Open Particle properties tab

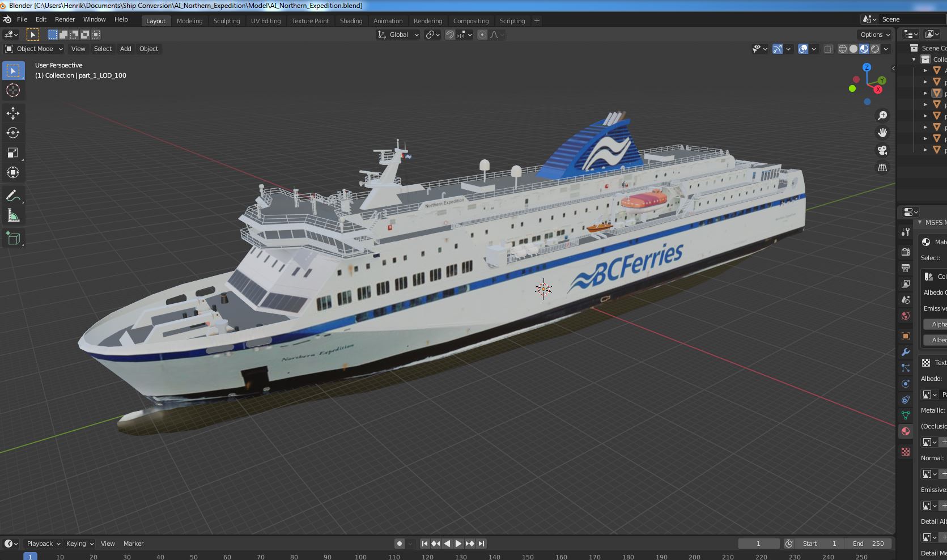coord(906,368)
